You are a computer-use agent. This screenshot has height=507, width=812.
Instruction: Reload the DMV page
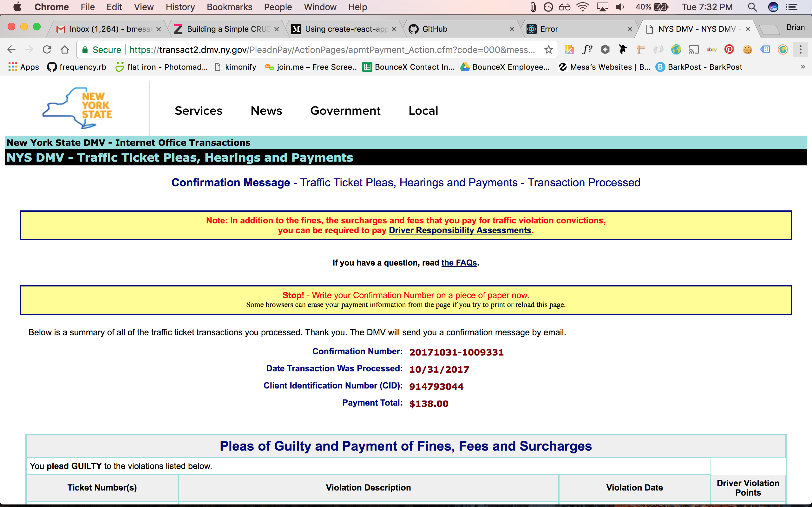tap(47, 50)
